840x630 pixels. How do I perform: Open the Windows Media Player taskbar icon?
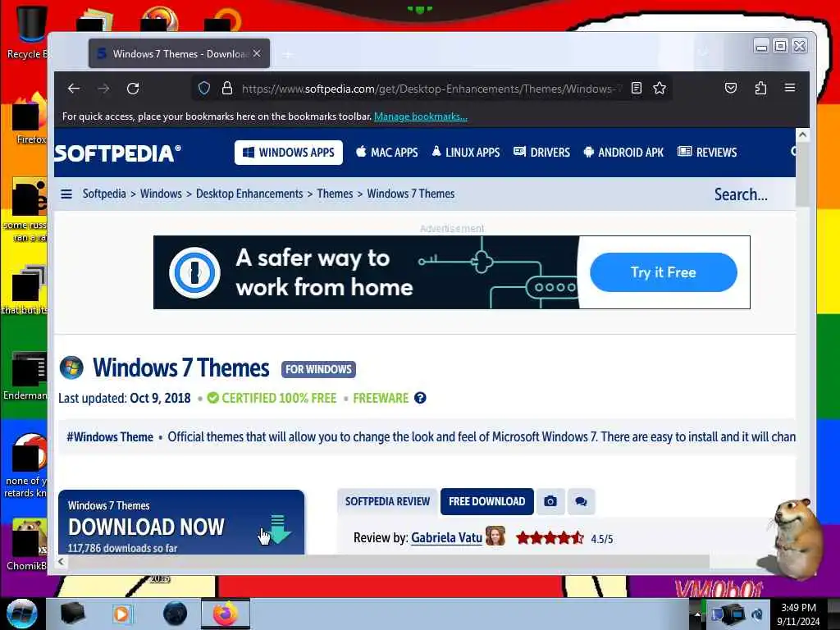(x=122, y=614)
